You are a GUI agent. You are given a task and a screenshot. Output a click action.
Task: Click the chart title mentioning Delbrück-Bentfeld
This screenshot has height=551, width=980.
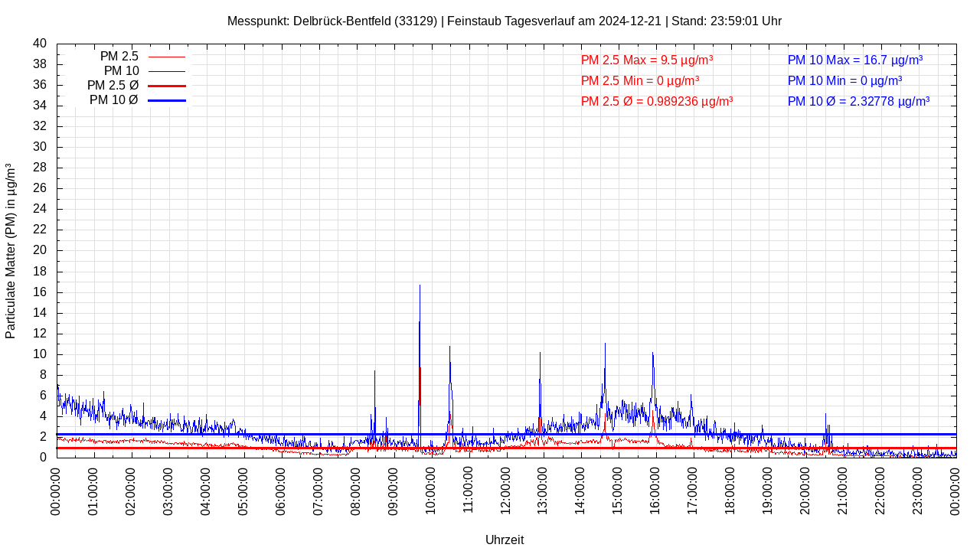pos(504,21)
